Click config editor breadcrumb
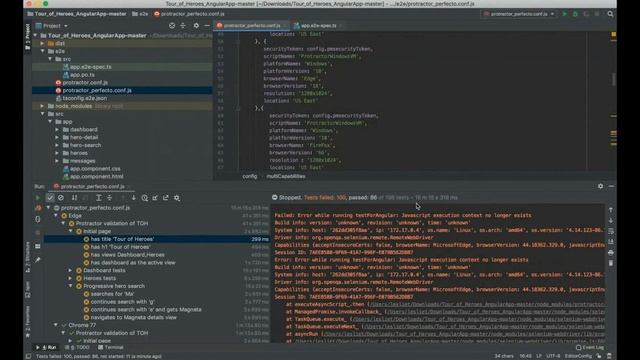 click(x=249, y=176)
